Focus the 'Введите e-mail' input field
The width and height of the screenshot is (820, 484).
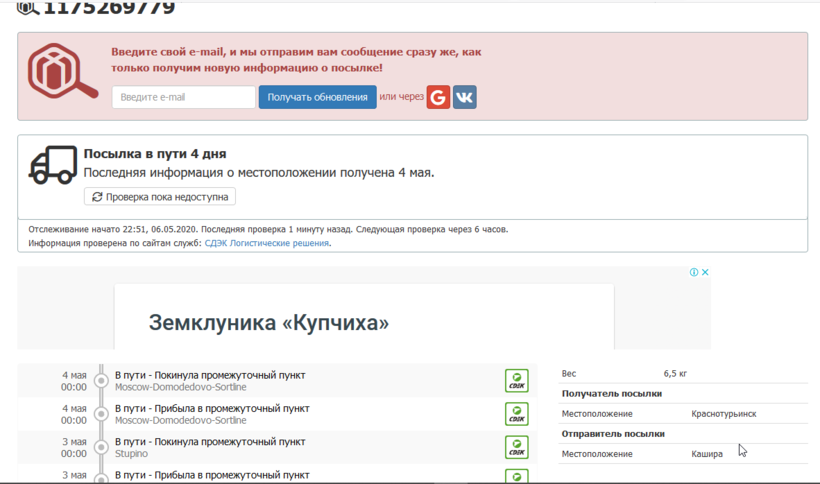(183, 97)
